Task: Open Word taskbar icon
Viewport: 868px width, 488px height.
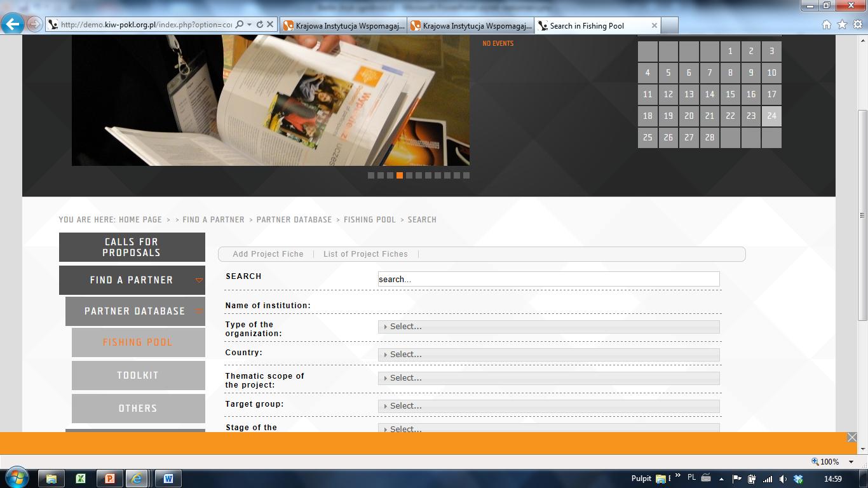Action: (168, 478)
